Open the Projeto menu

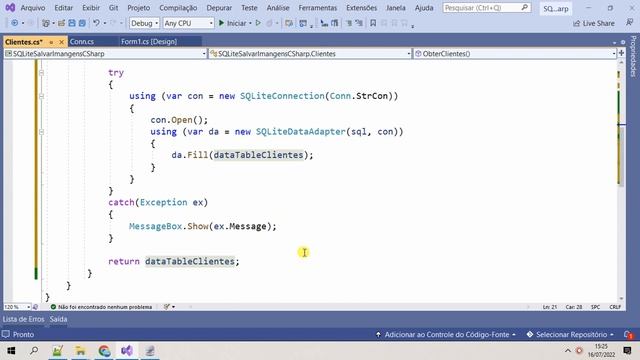(138, 8)
